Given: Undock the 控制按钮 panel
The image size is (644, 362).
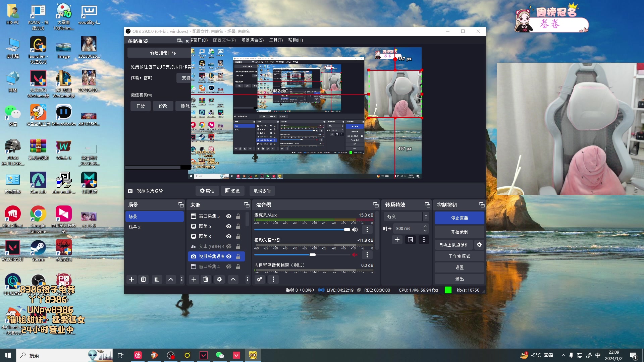Looking at the screenshot, I should [x=482, y=205].
